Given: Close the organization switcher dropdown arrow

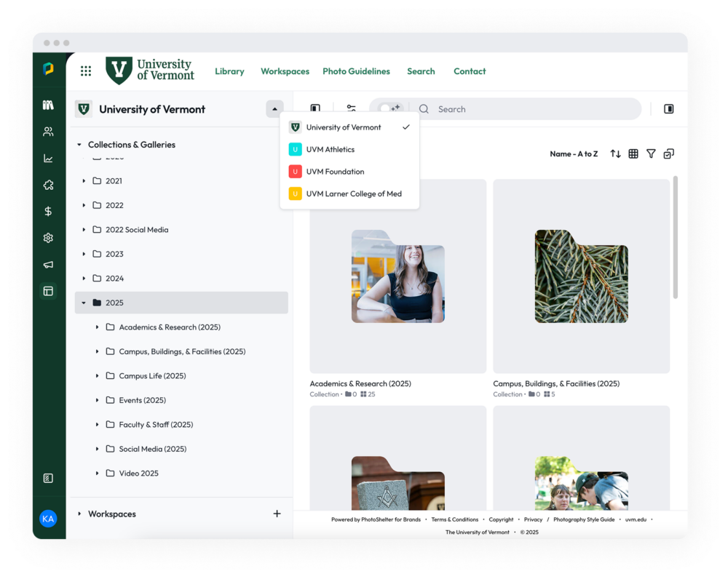Looking at the screenshot, I should click(274, 109).
